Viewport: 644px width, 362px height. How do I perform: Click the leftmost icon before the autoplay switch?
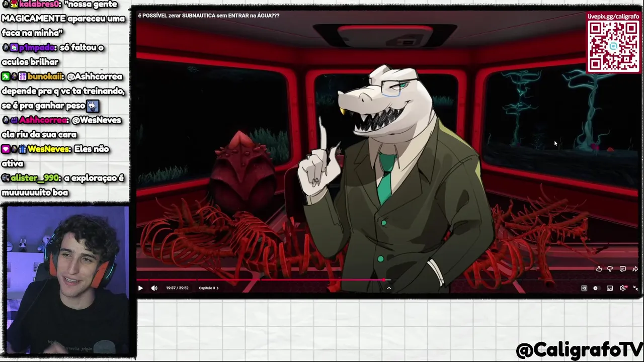[584, 288]
